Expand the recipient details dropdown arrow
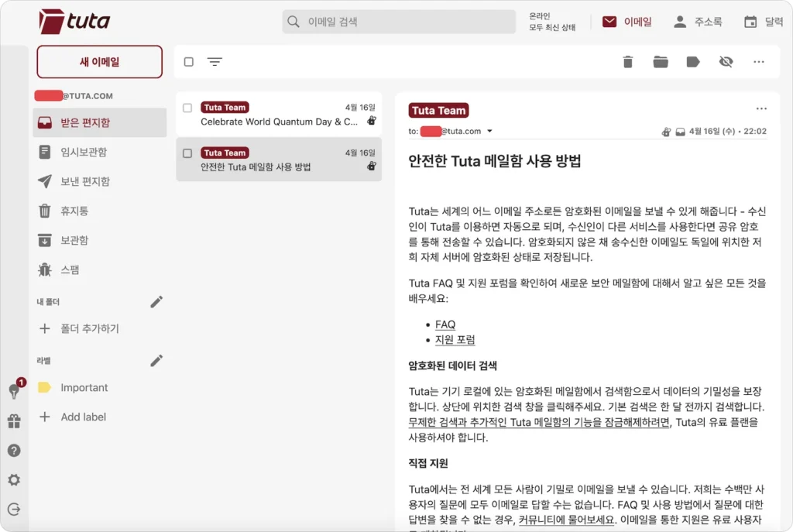 click(x=489, y=131)
